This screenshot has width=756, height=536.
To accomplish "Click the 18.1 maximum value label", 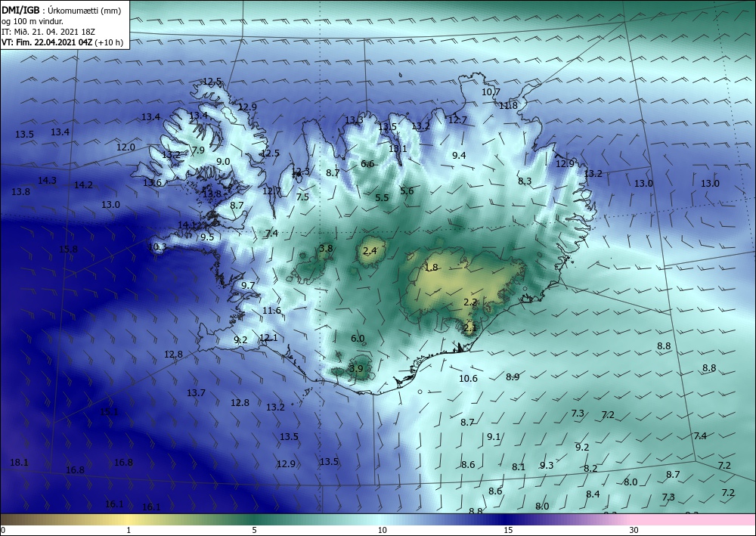I will [x=20, y=463].
